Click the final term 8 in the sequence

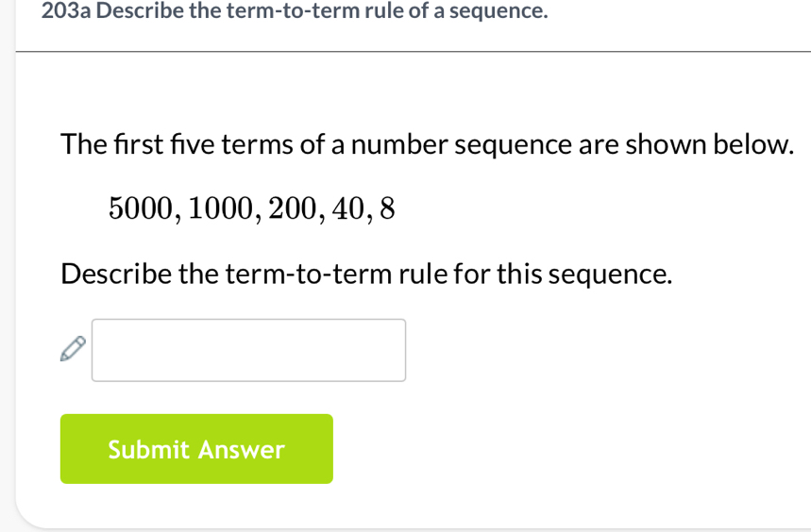(x=387, y=208)
